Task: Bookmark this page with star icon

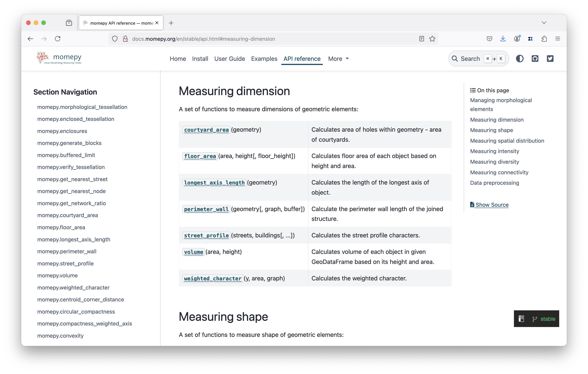Action: (x=432, y=39)
